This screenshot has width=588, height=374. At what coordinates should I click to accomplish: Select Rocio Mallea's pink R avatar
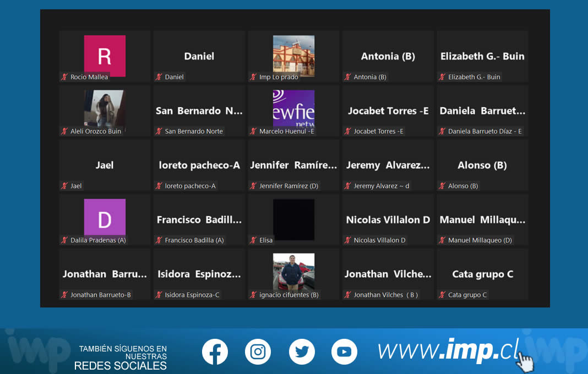[x=105, y=56]
